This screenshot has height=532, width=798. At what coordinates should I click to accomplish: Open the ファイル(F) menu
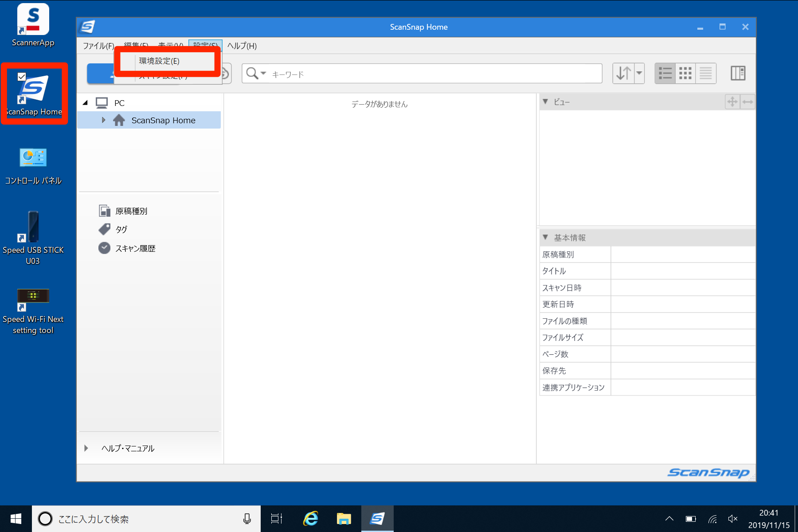click(98, 46)
